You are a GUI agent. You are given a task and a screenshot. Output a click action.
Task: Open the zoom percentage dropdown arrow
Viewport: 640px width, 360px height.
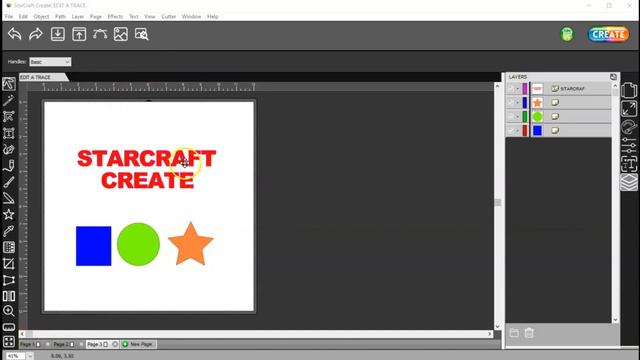coord(29,356)
